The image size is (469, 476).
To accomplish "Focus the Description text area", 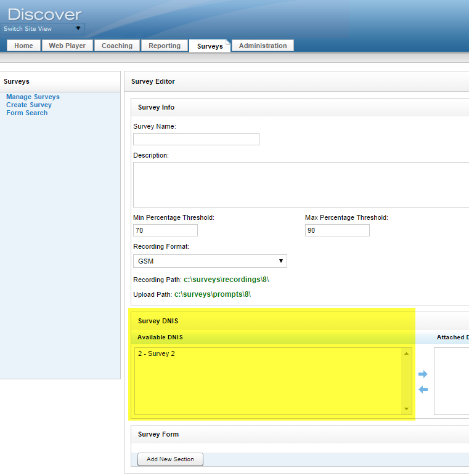I will 301,184.
